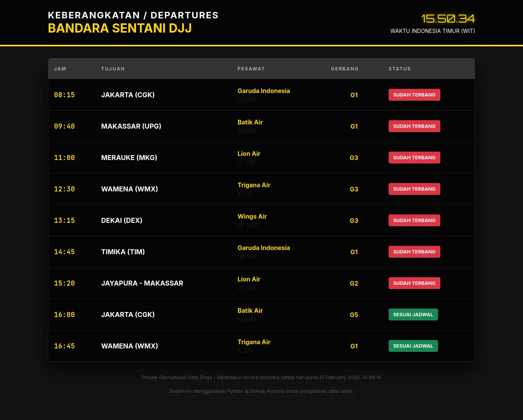The image size is (523, 420).
Task: Click the Wings Air airline name
Action: coord(252,216)
